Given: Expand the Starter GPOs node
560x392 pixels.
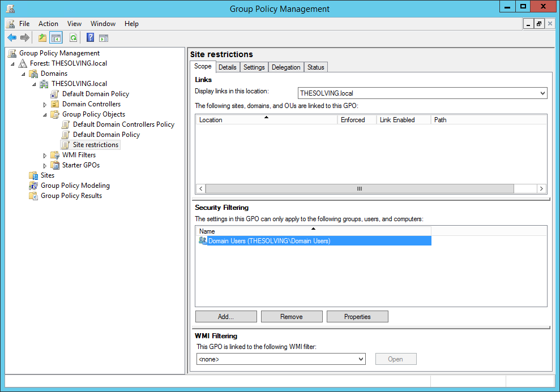Looking at the screenshot, I should click(x=45, y=166).
